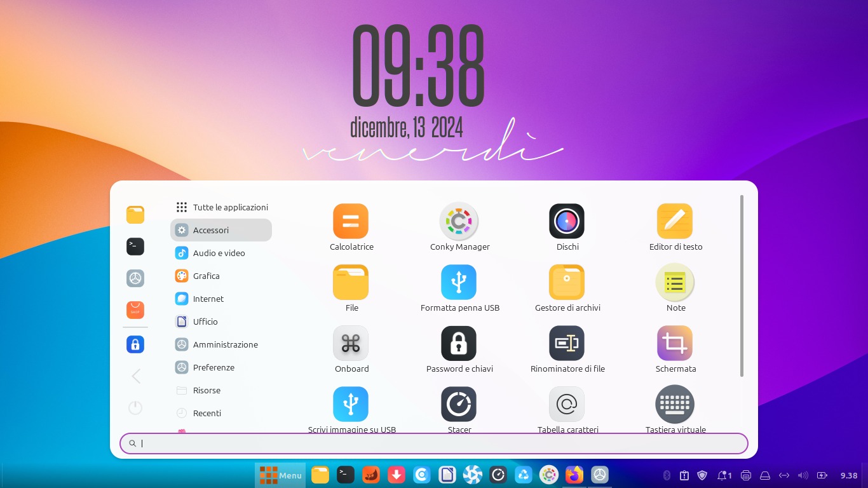Open Conky Manager from the taskbar
Viewport: 868px width, 488px height.
point(549,475)
